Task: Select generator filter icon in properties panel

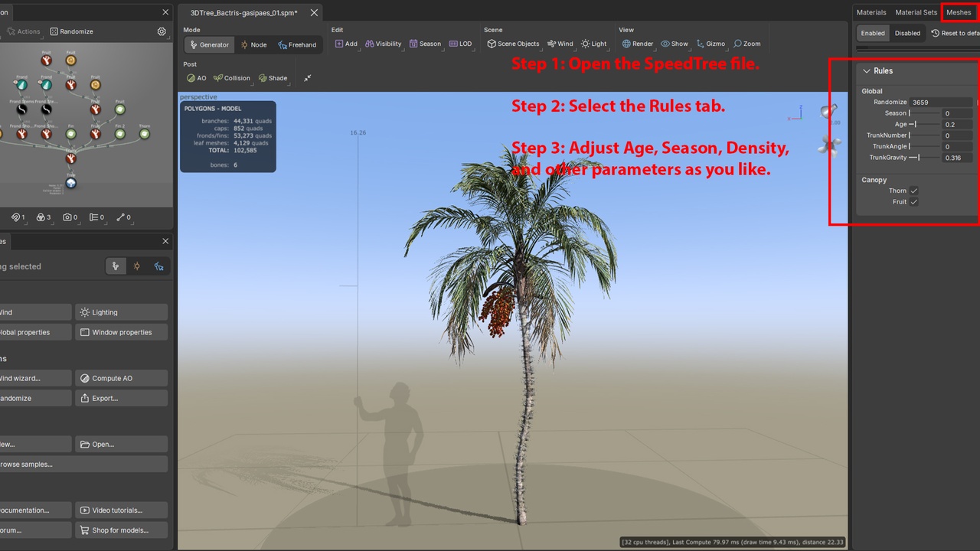Action: pos(116,266)
